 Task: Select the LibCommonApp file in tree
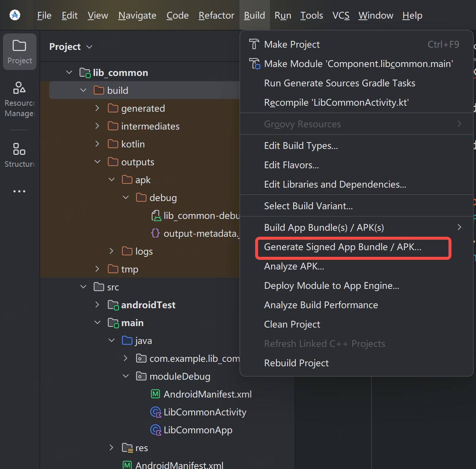tap(167, 430)
